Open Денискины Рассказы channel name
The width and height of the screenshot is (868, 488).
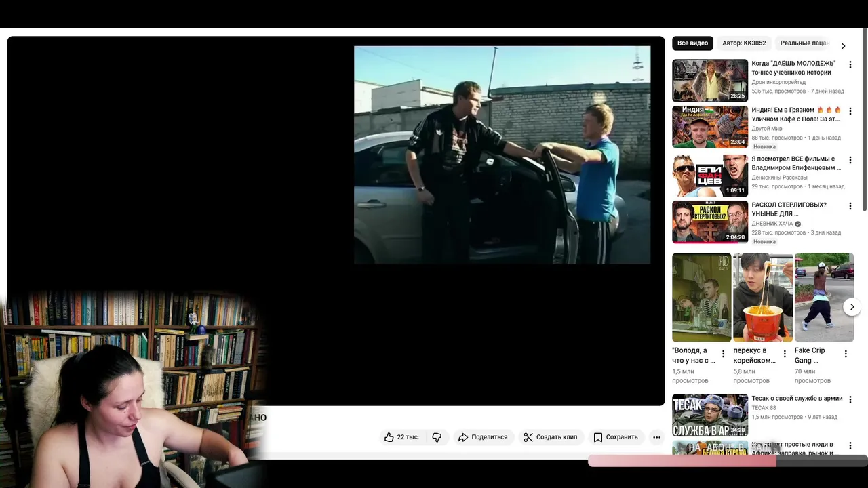pos(779,178)
